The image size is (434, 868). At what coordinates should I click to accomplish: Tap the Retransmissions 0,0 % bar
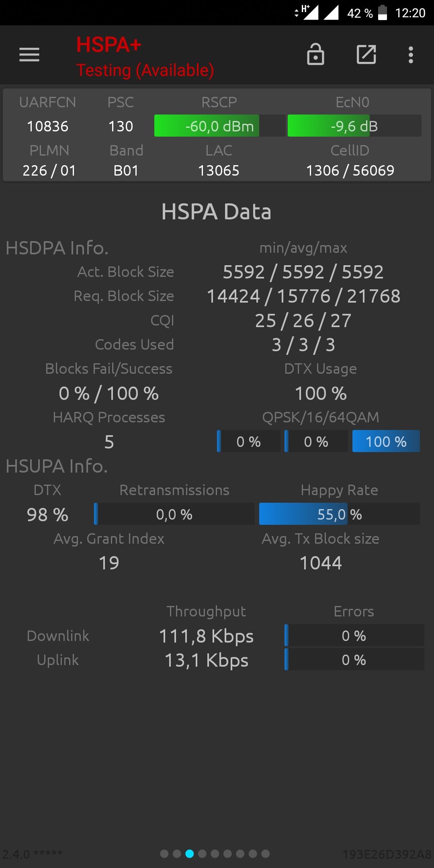pos(174,514)
